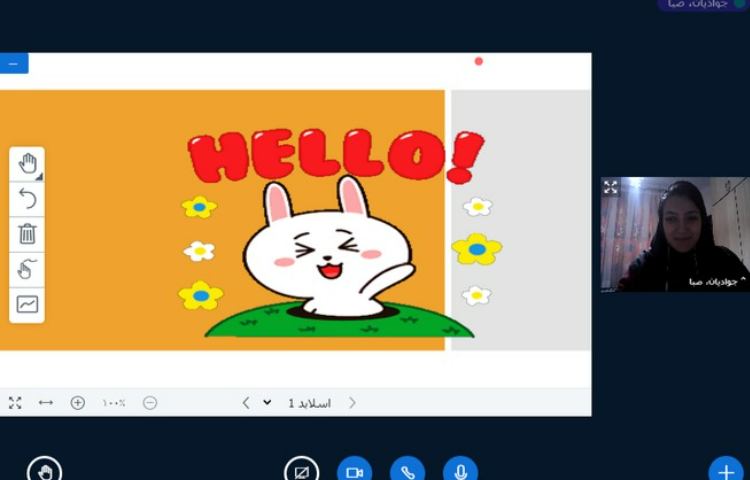
Task: Toggle the webcam camera button
Action: pyautogui.click(x=354, y=471)
